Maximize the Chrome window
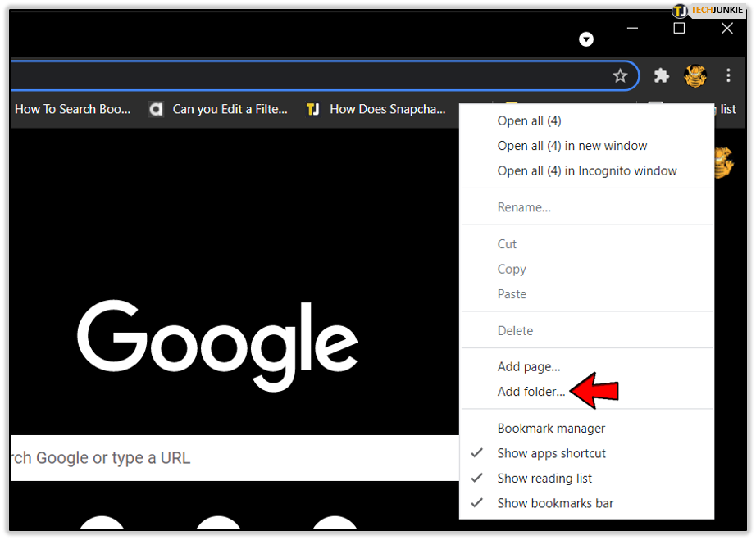The image size is (756, 540). pos(679,29)
